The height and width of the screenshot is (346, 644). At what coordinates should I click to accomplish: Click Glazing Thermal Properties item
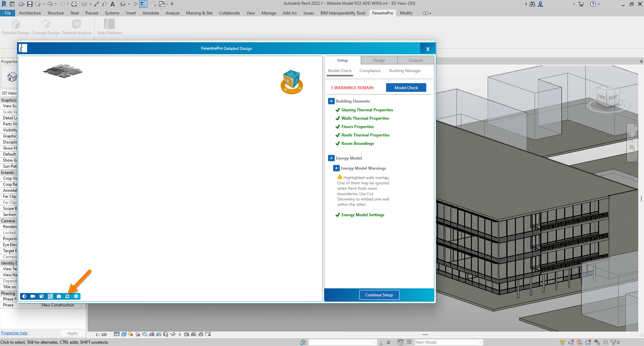(367, 110)
